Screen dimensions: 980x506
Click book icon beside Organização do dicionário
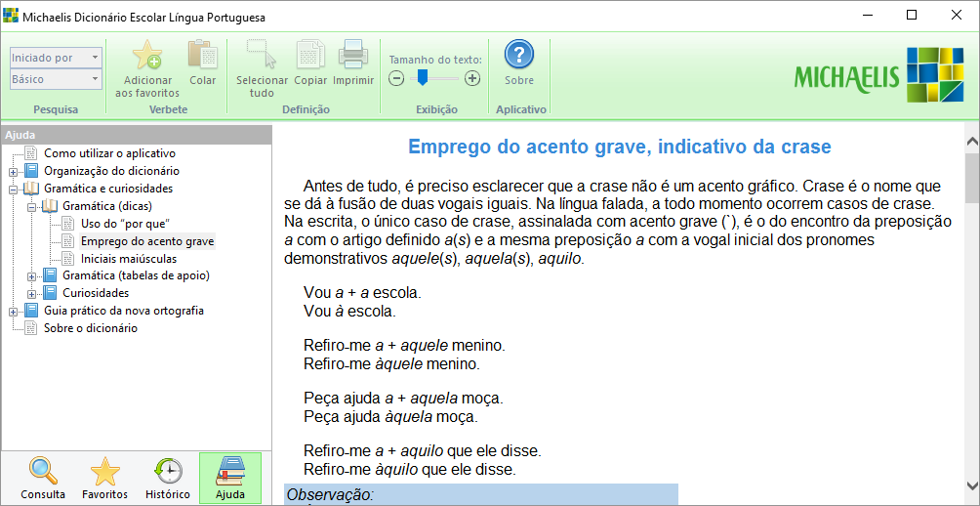31,171
